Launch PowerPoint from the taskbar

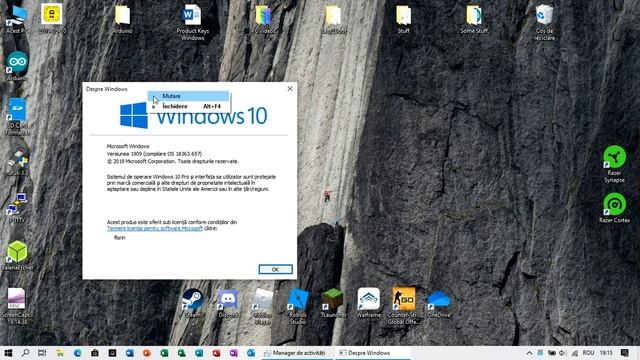pos(147,353)
